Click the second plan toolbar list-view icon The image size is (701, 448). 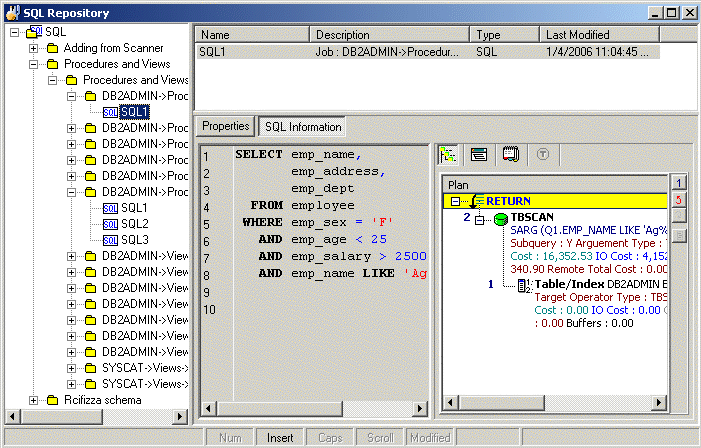pyautogui.click(x=480, y=155)
